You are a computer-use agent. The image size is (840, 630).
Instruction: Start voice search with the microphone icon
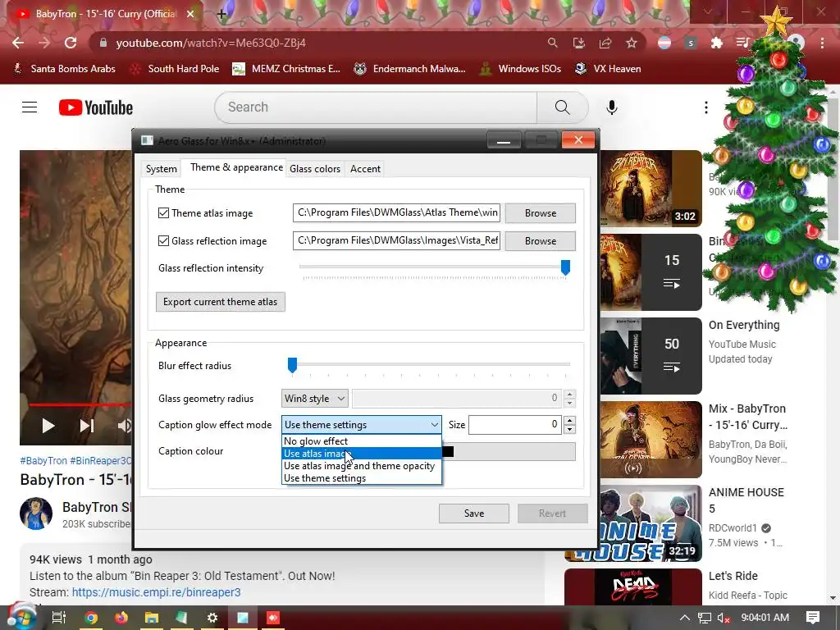click(x=611, y=107)
